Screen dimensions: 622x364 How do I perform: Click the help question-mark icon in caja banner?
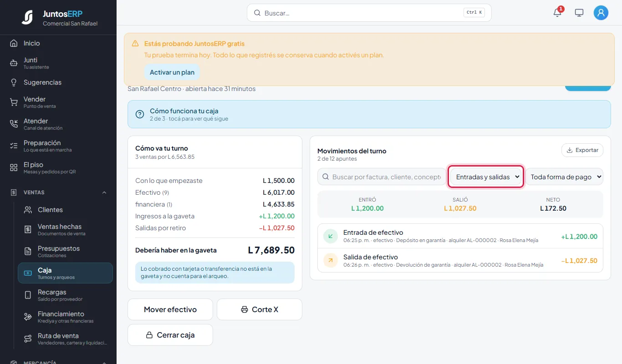point(140,114)
